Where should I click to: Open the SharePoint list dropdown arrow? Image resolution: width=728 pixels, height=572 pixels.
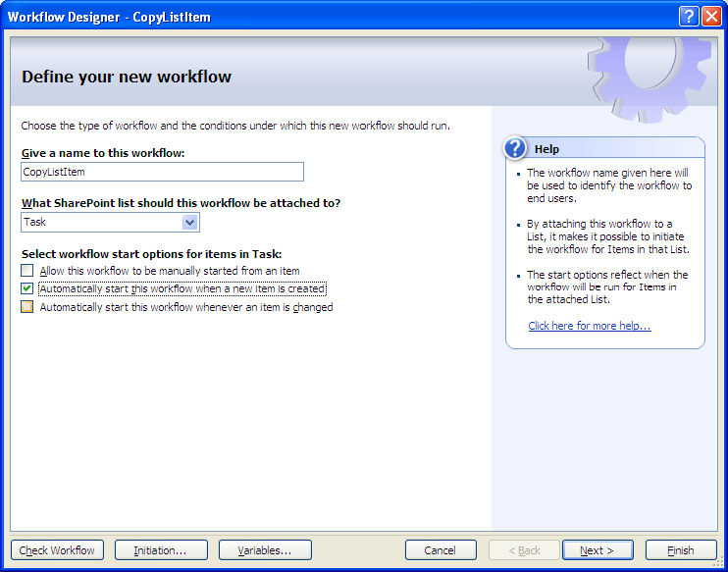coord(190,223)
